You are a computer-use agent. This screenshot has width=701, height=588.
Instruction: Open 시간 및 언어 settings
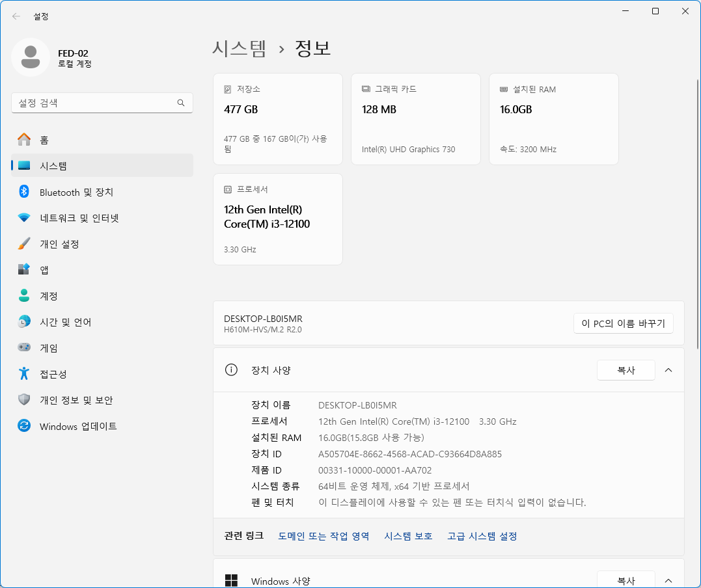[102, 321]
